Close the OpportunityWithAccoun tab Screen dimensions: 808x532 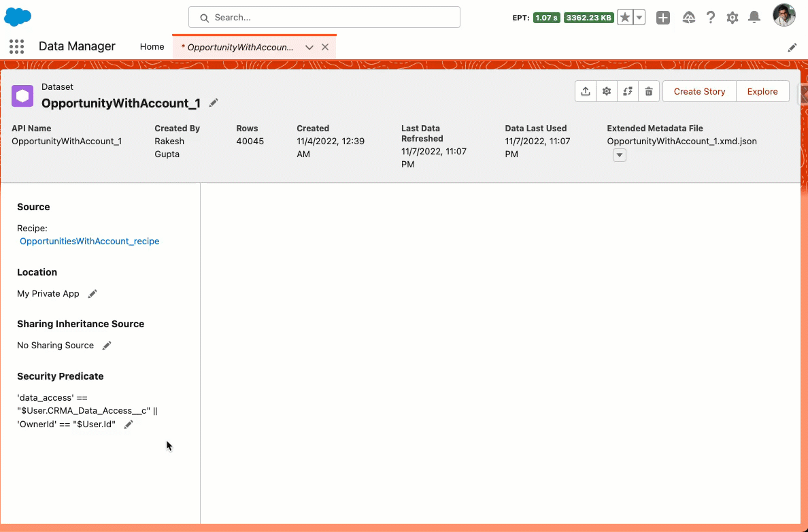click(x=324, y=47)
